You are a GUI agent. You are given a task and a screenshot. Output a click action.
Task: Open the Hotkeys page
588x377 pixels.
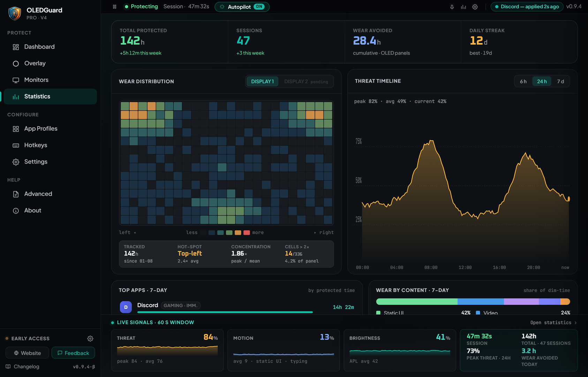pyautogui.click(x=50, y=145)
